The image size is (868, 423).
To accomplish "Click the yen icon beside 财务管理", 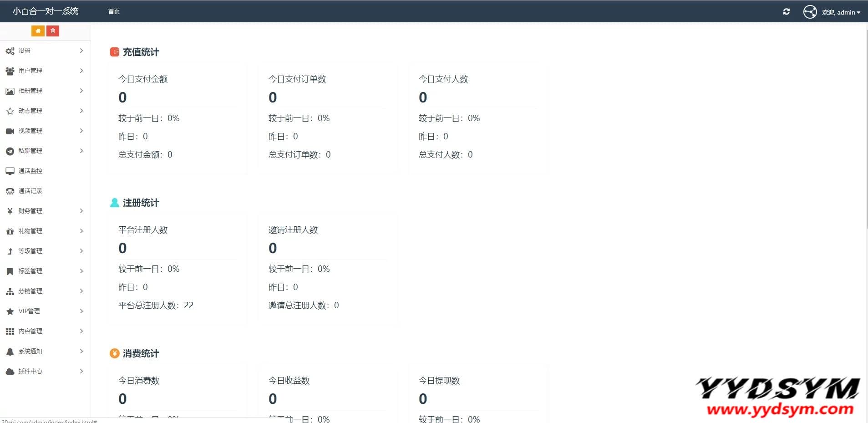I will [x=10, y=211].
